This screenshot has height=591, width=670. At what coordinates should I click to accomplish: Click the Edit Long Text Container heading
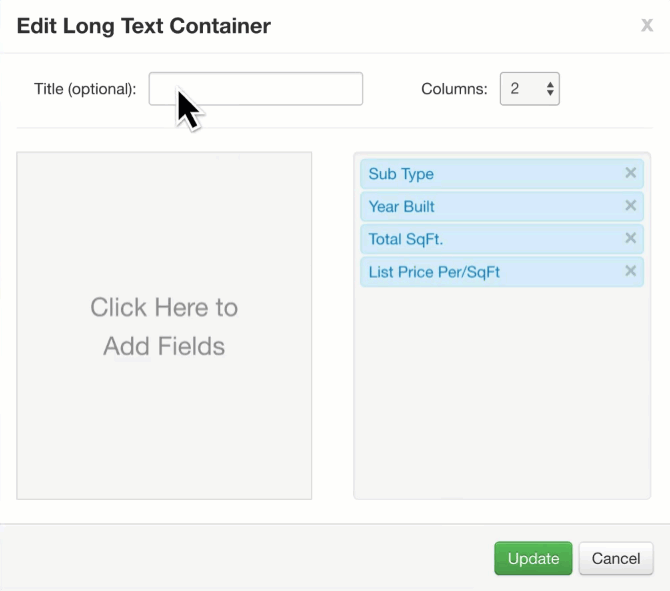[144, 26]
